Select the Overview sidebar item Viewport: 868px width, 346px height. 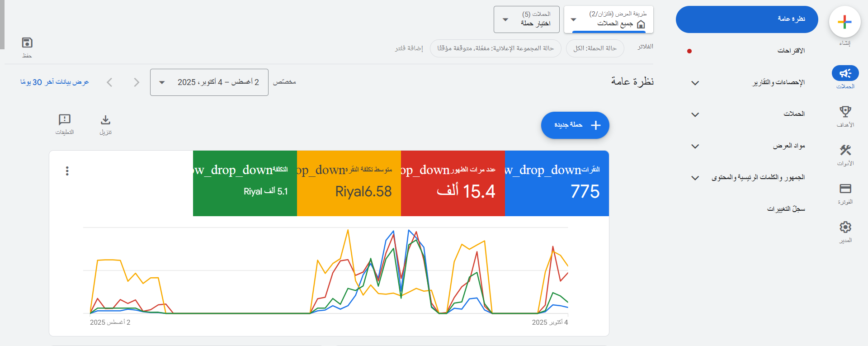coord(746,19)
